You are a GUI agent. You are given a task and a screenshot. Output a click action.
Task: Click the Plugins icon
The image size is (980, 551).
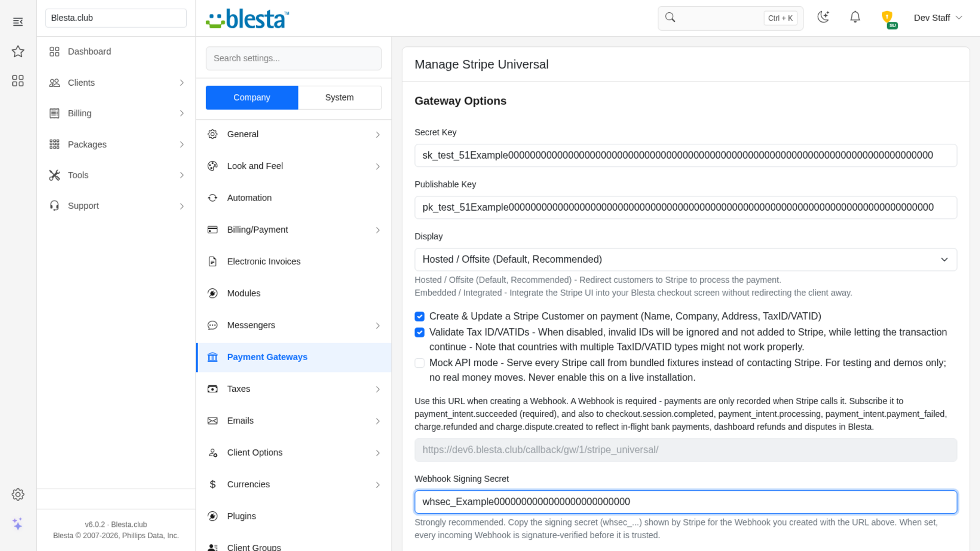click(213, 516)
